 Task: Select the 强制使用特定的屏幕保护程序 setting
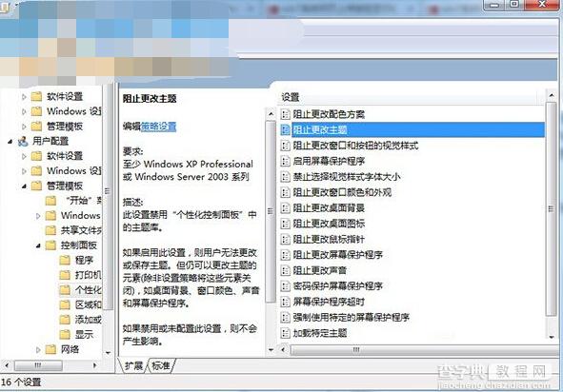(x=352, y=317)
